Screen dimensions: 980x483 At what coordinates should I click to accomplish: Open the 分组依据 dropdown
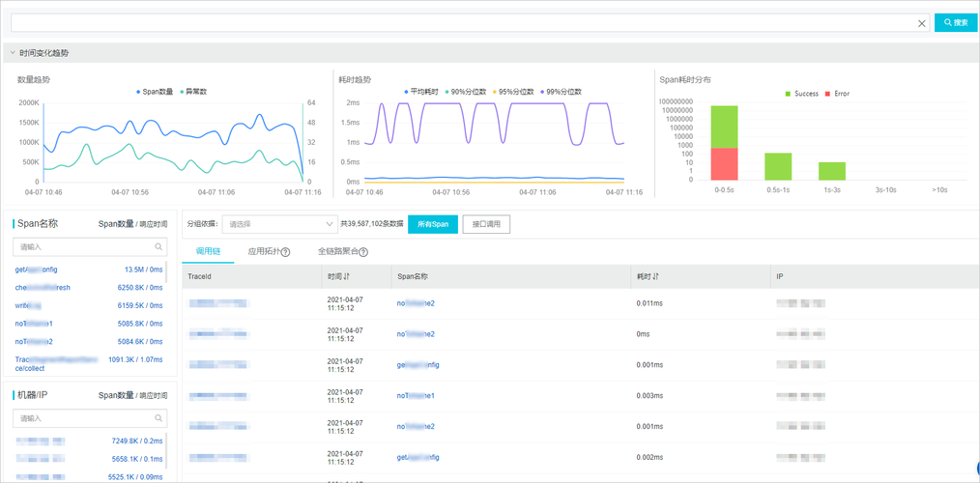[279, 224]
